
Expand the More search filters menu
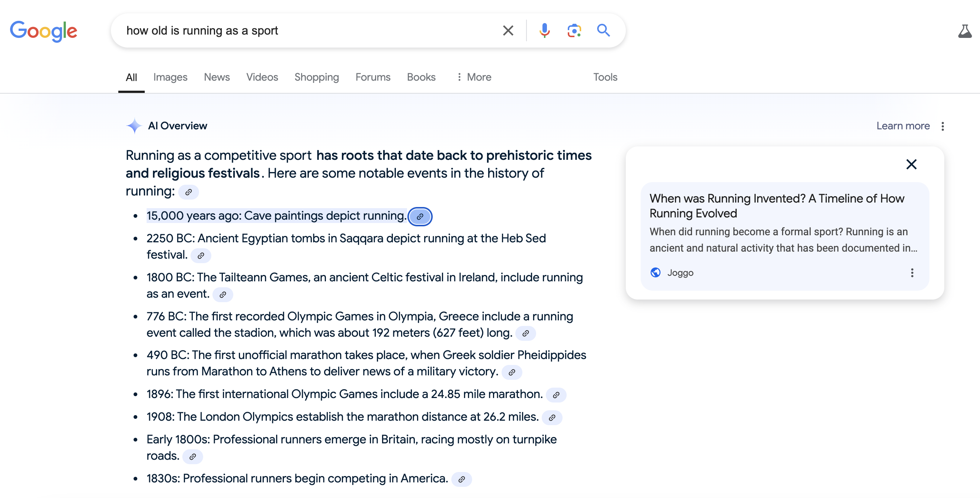click(474, 77)
